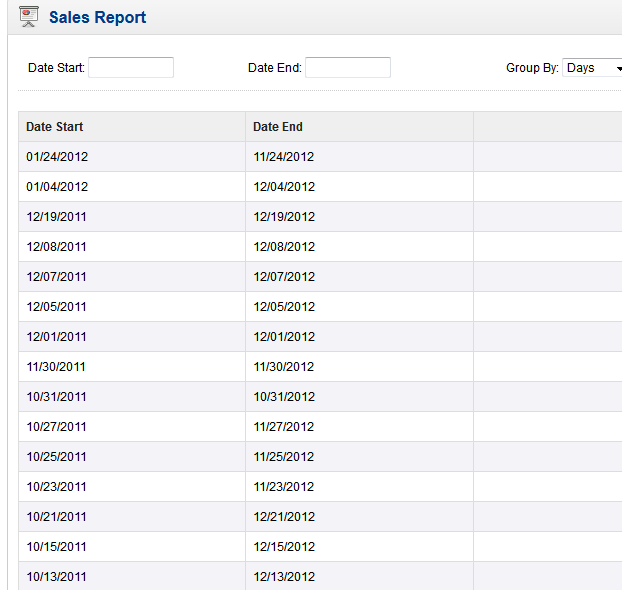The height and width of the screenshot is (590, 622).
Task: Select the 01/04/2012 start date cell
Action: (132, 187)
